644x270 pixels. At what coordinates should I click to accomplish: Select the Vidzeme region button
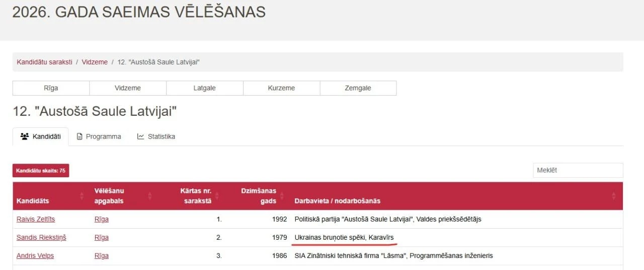coord(128,88)
